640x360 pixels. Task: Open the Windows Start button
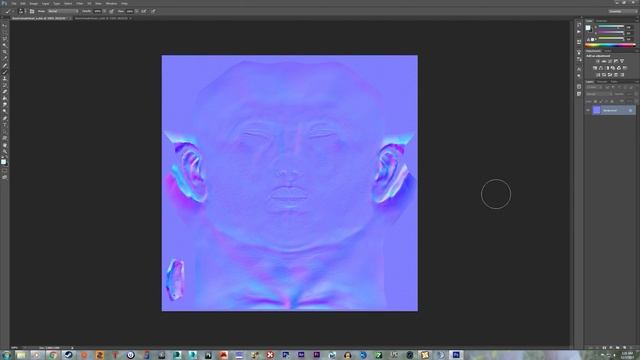pyautogui.click(x=6, y=355)
